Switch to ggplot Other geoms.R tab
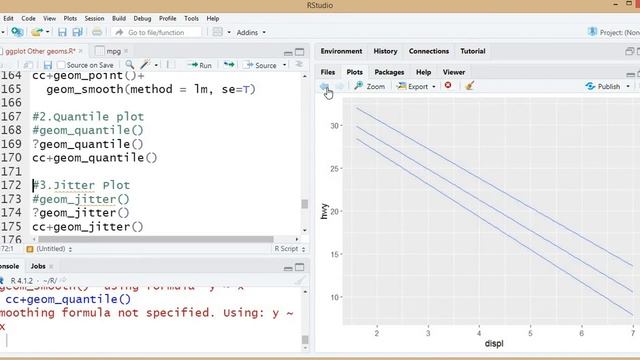Viewport: 640px width, 360px height. (39, 51)
